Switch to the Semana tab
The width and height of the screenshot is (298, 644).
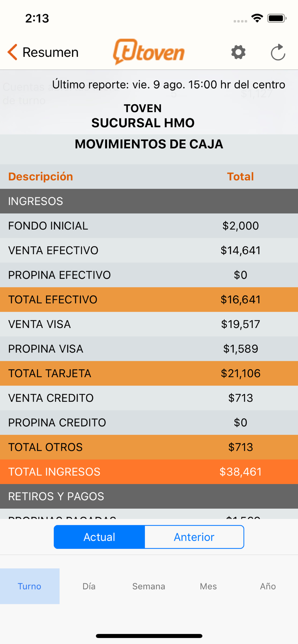(x=149, y=586)
